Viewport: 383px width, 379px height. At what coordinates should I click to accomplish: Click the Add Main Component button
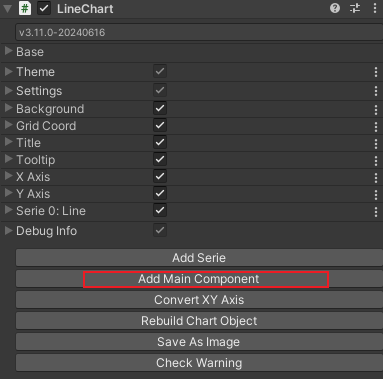point(199,279)
